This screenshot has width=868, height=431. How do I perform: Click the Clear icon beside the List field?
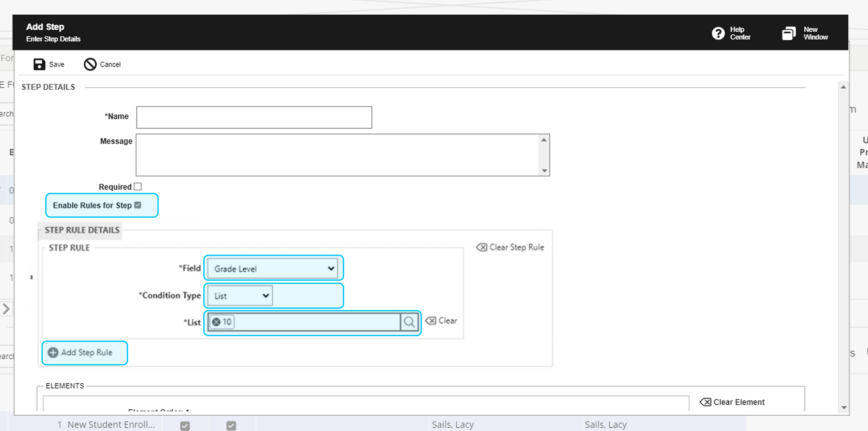431,321
